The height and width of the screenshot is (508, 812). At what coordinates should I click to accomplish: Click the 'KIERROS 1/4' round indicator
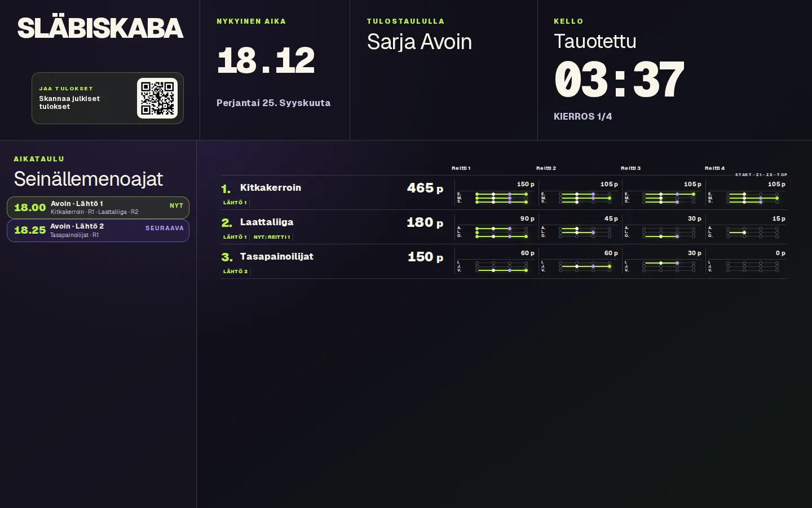tap(583, 116)
